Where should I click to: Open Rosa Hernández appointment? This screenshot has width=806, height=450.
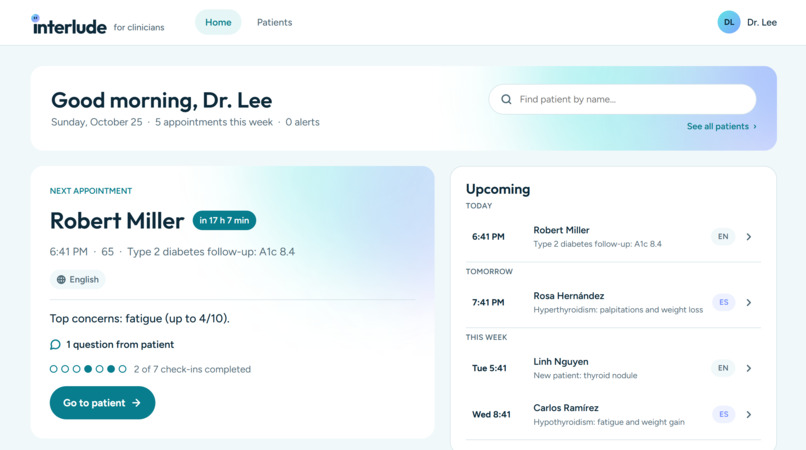[x=613, y=302]
